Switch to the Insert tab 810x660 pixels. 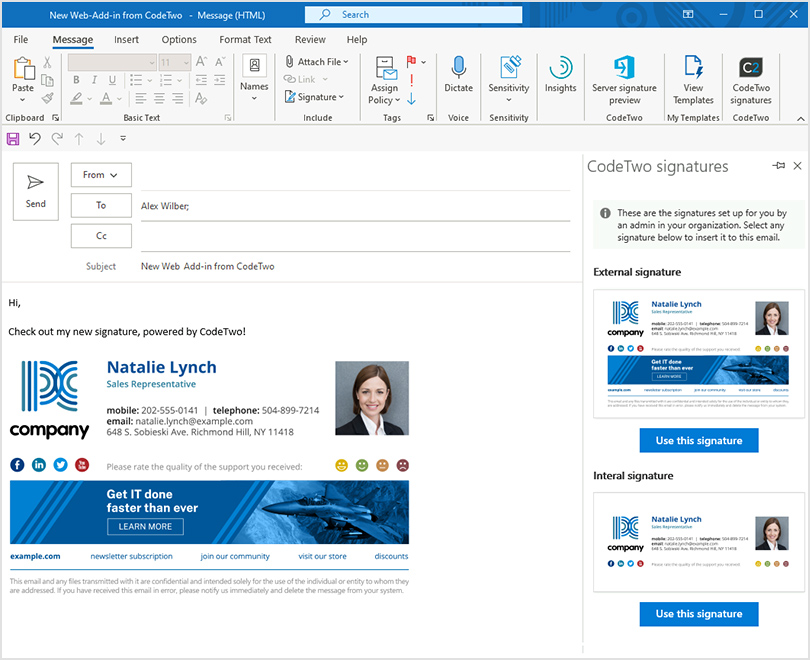click(126, 40)
